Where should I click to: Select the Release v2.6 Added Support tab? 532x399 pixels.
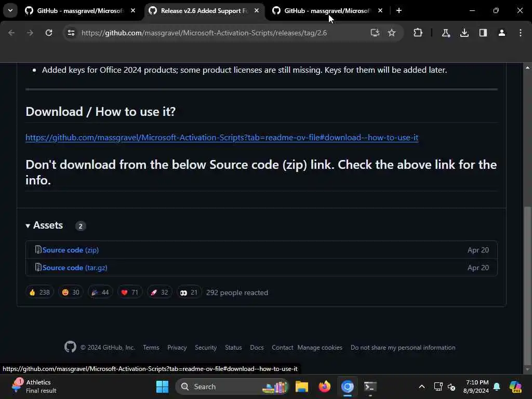[205, 11]
